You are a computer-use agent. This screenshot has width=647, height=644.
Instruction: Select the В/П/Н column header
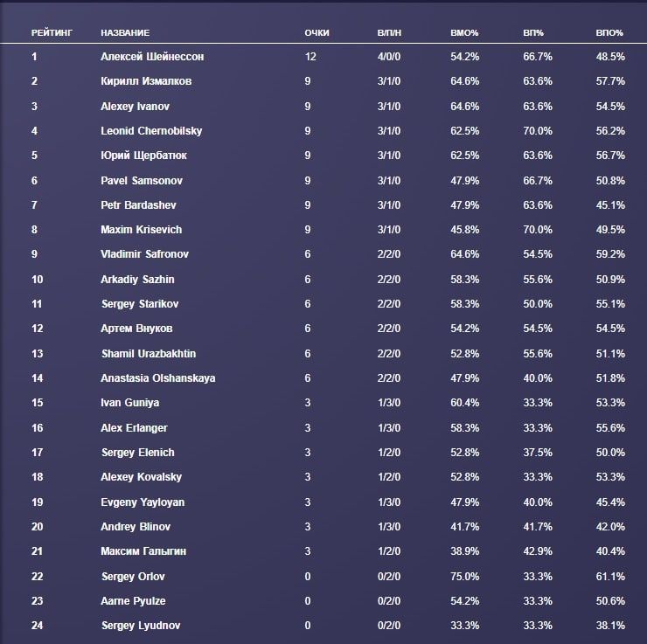click(390, 32)
